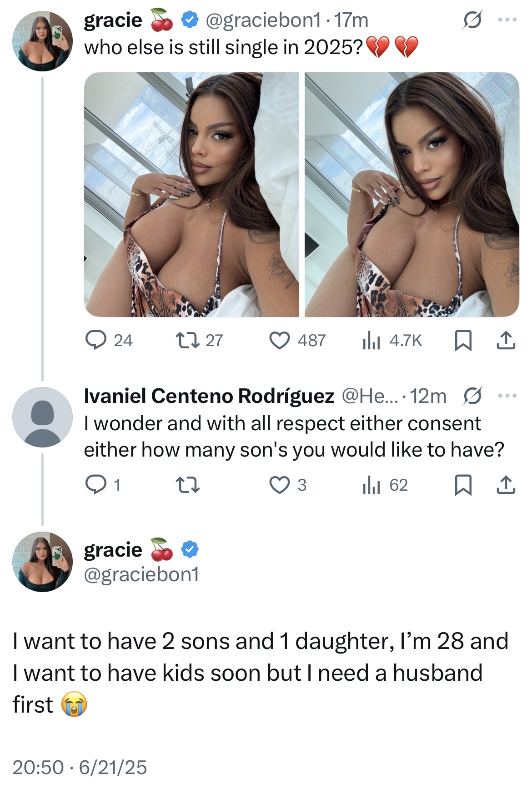
Task: View analytics showing 4.7K views
Action: 371,340
